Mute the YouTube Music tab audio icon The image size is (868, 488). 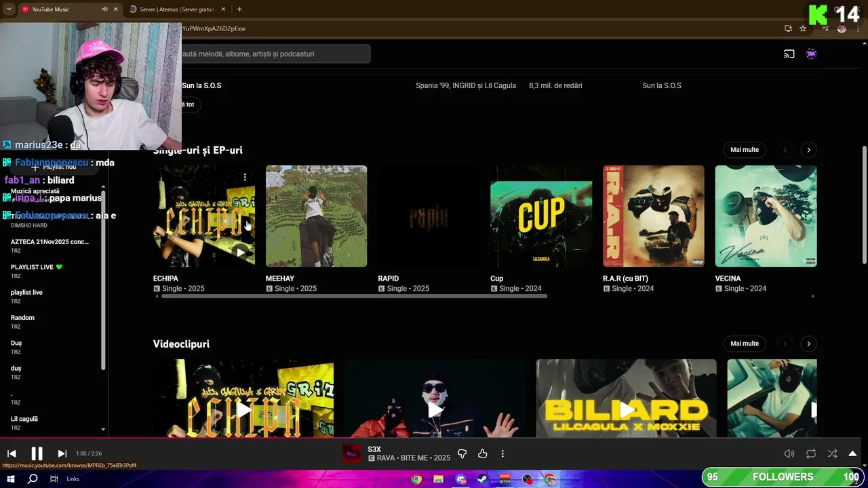click(104, 9)
